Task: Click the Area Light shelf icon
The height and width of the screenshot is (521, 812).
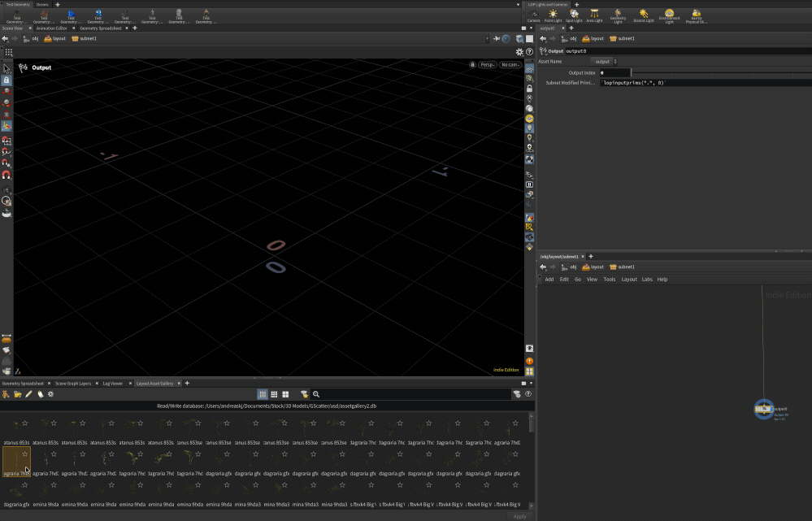Action: pyautogui.click(x=595, y=15)
